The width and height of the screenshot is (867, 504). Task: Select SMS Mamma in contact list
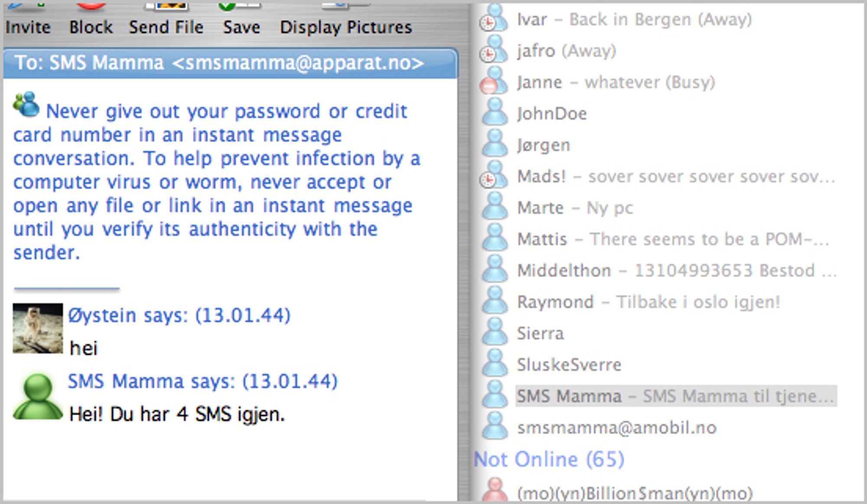point(676,396)
